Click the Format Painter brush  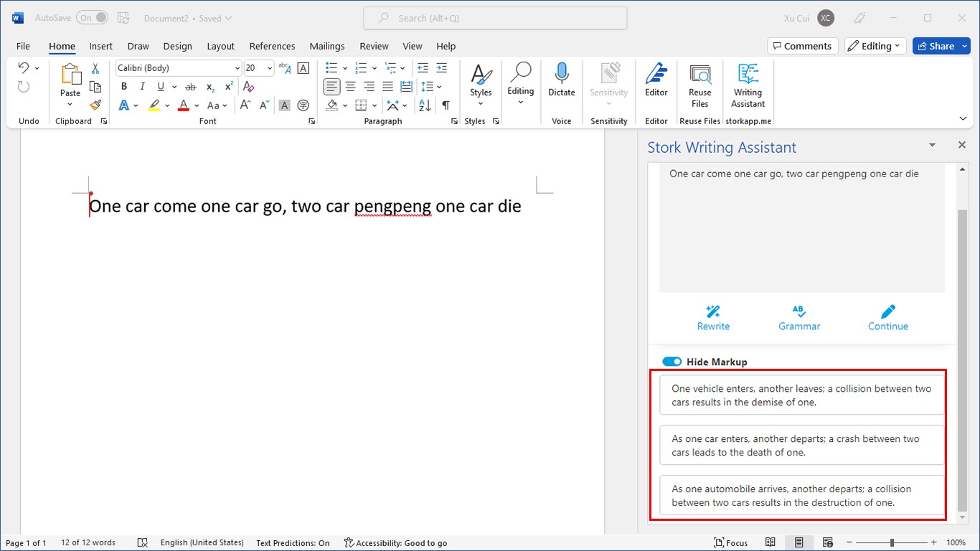click(95, 105)
